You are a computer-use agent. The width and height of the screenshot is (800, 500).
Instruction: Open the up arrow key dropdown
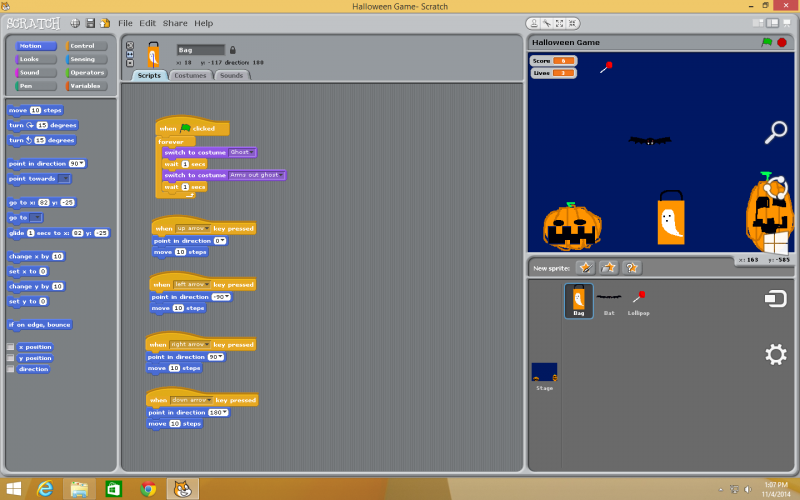pos(208,229)
